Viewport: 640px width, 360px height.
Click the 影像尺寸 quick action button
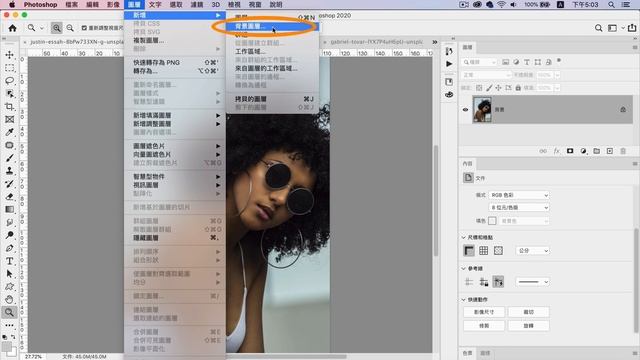484,312
